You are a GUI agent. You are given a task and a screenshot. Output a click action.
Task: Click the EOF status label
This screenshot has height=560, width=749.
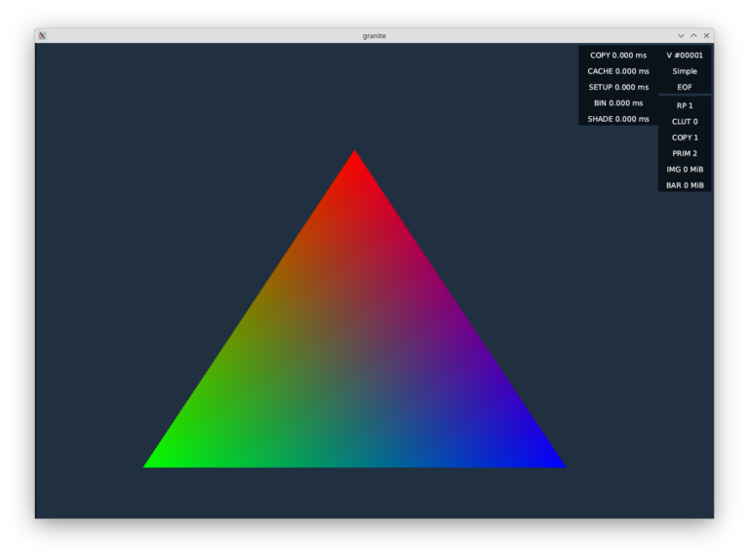685,87
